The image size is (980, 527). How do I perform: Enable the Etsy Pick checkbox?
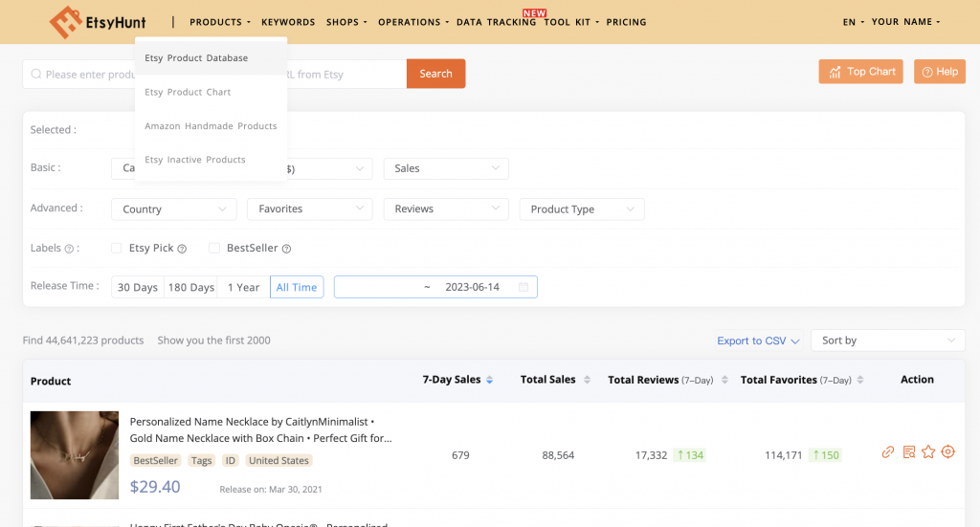pyautogui.click(x=117, y=249)
